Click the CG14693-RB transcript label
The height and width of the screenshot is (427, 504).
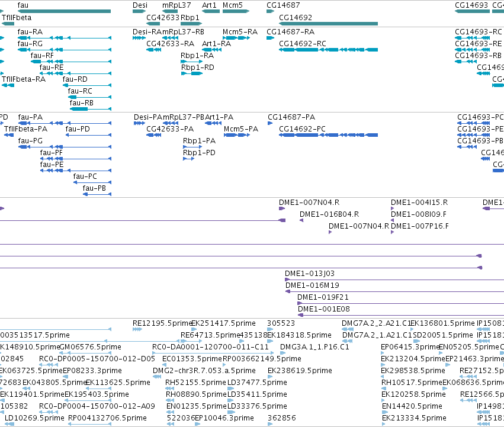tap(479, 55)
